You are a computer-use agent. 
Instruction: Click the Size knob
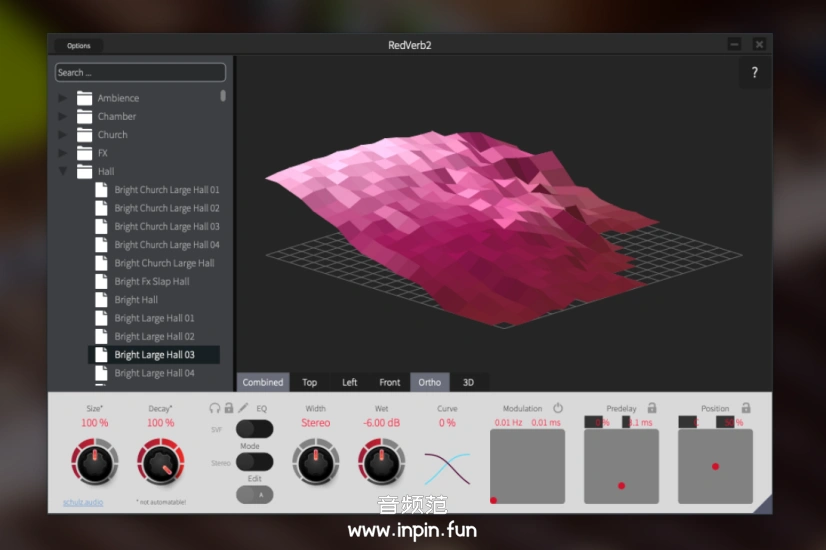(x=95, y=462)
